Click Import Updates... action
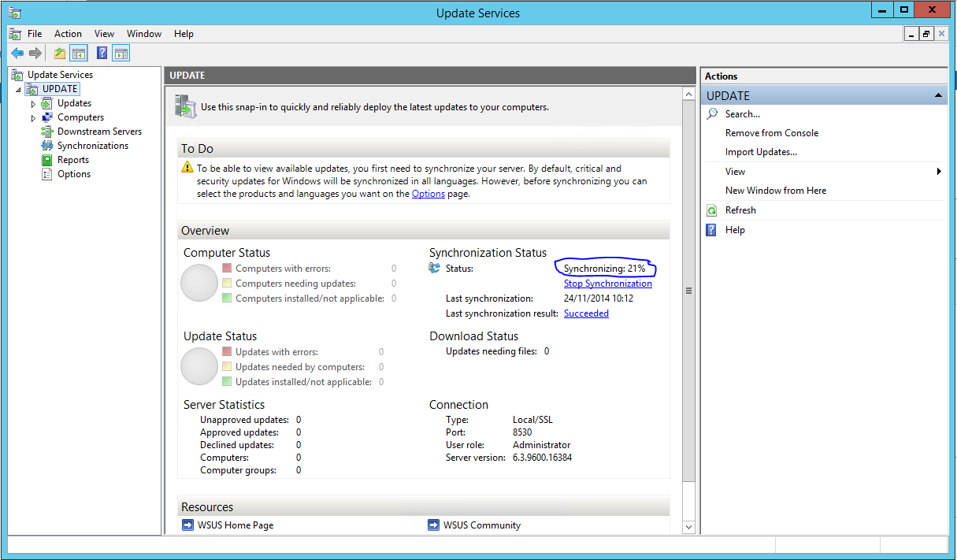The width and height of the screenshot is (957, 560). tap(761, 152)
